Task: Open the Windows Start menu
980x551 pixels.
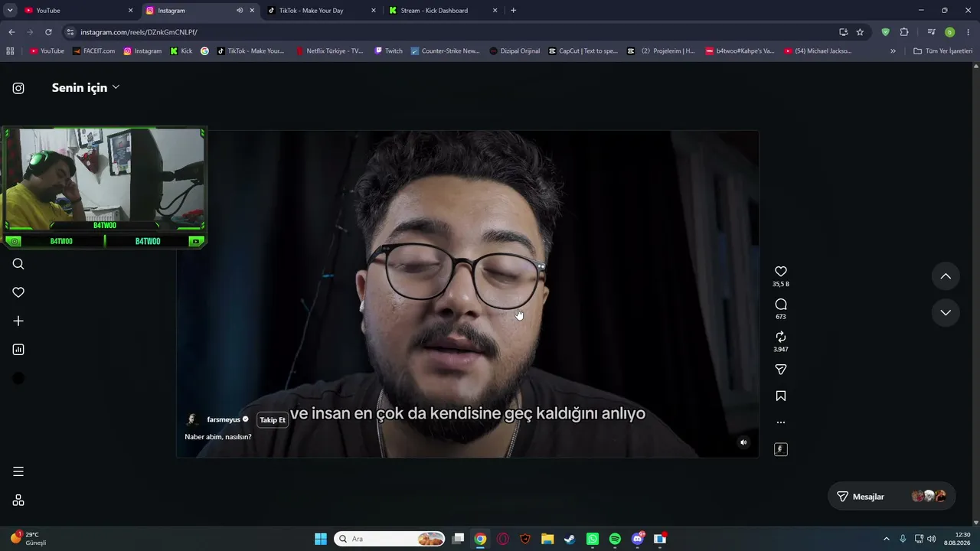Action: tap(321, 539)
